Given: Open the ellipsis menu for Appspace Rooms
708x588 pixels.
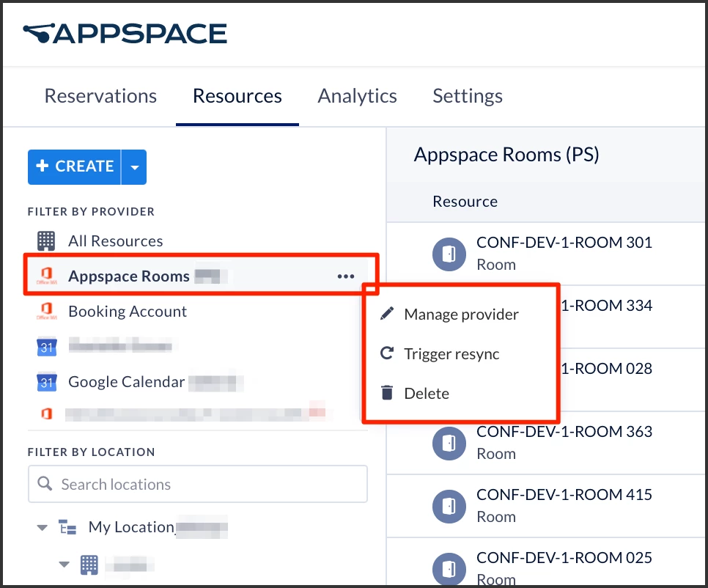Looking at the screenshot, I should pyautogui.click(x=345, y=276).
